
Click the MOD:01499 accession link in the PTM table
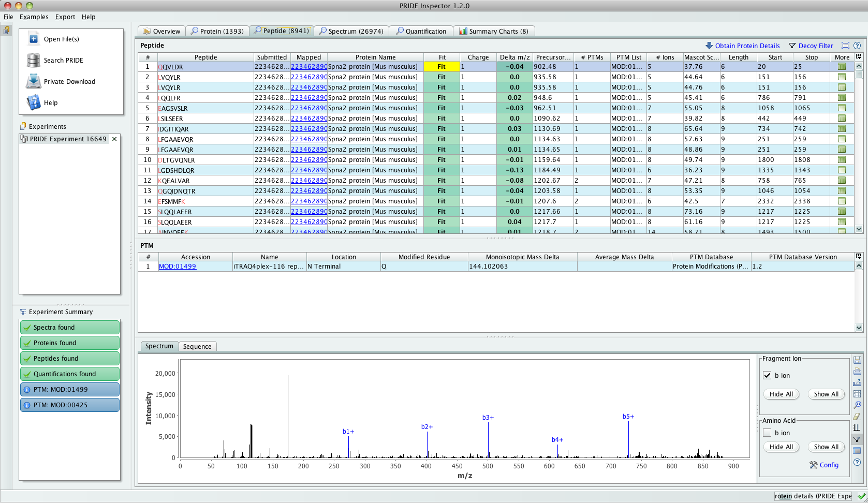[x=178, y=267]
